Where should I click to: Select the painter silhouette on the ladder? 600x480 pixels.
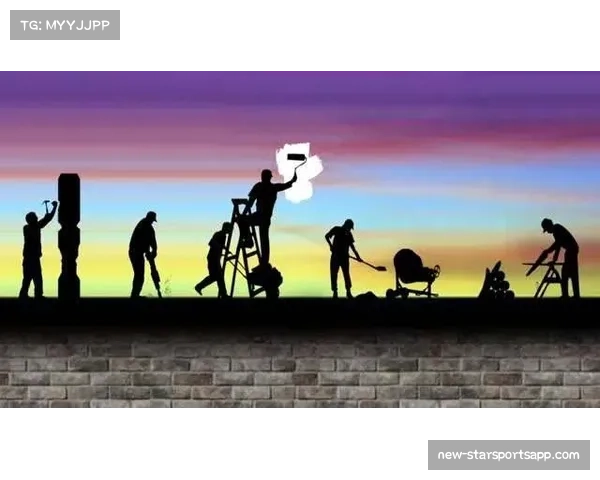pyautogui.click(x=265, y=205)
